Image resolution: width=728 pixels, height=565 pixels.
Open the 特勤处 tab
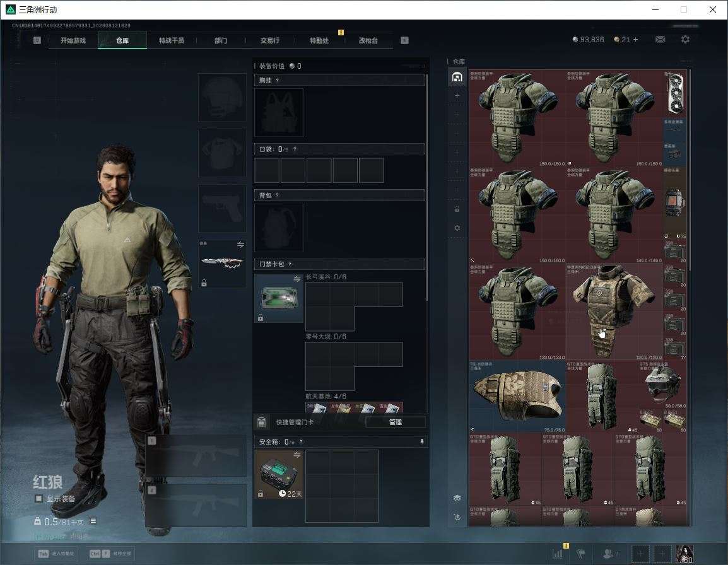click(319, 40)
